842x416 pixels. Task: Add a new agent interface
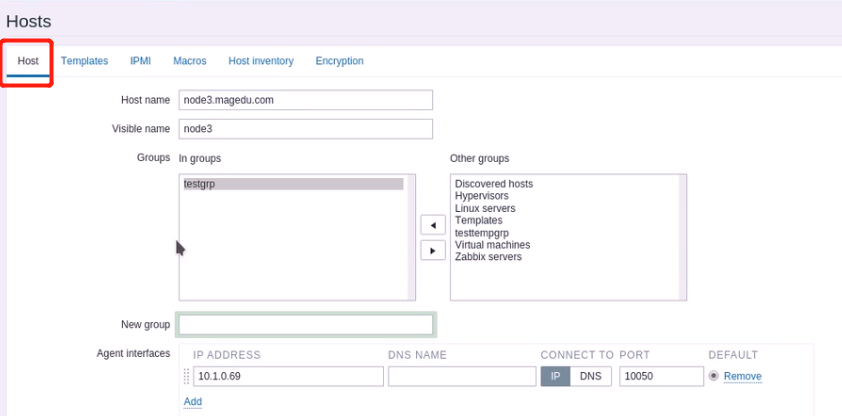pyautogui.click(x=193, y=402)
